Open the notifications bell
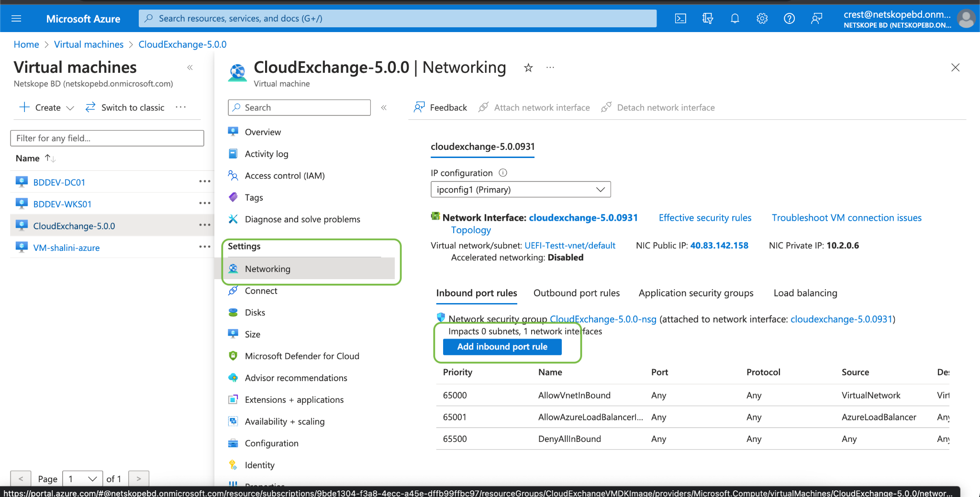The image size is (980, 497). (735, 19)
